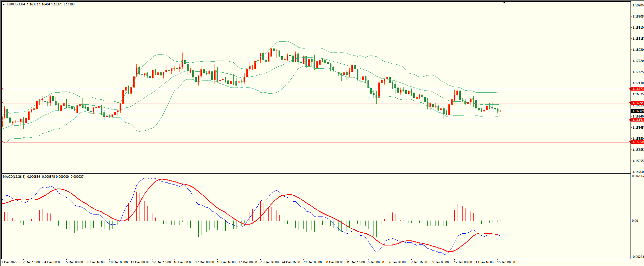Click the chart shift triangle marker

tap(504, 2)
